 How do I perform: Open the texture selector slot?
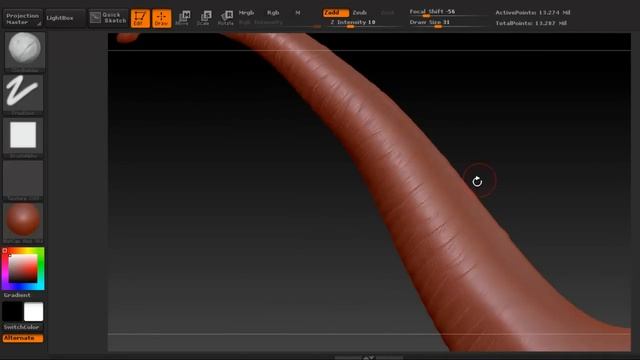(23, 180)
